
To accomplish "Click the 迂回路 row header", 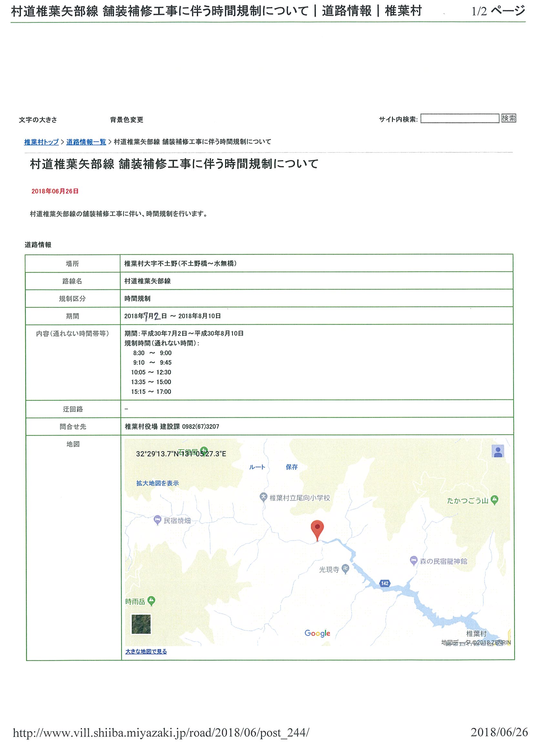I will click(x=73, y=409).
